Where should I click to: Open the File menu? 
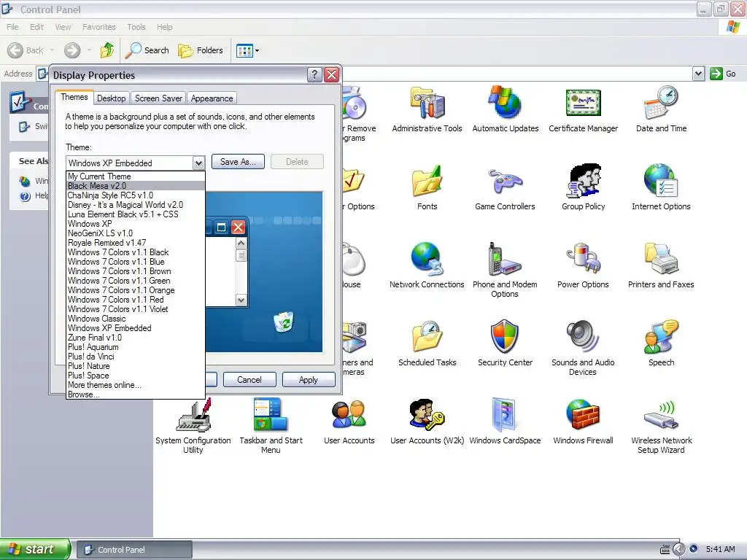click(x=13, y=27)
